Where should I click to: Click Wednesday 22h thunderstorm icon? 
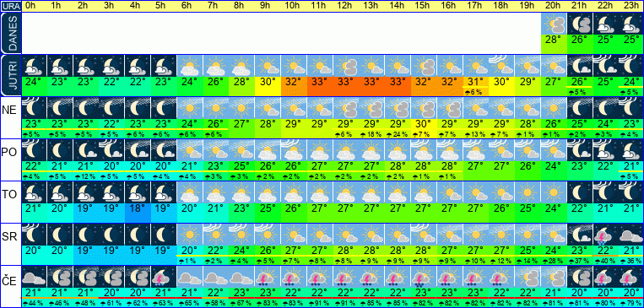[x=605, y=234]
